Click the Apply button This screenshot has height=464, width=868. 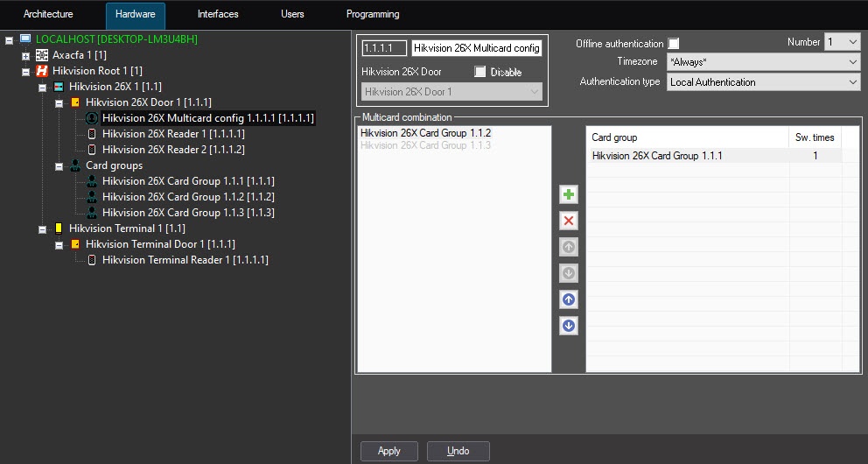click(389, 451)
